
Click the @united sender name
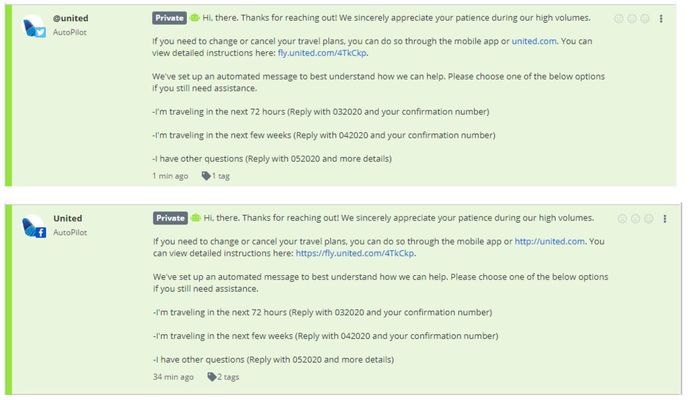(x=70, y=18)
